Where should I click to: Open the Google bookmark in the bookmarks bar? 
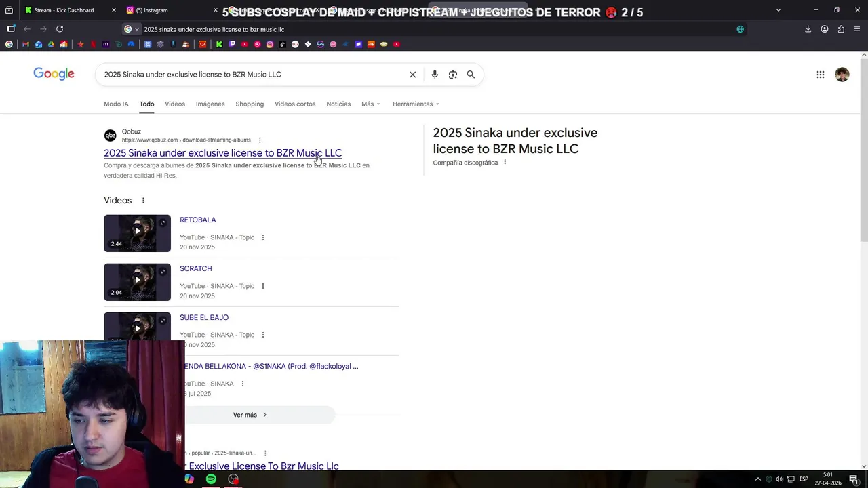9,44
